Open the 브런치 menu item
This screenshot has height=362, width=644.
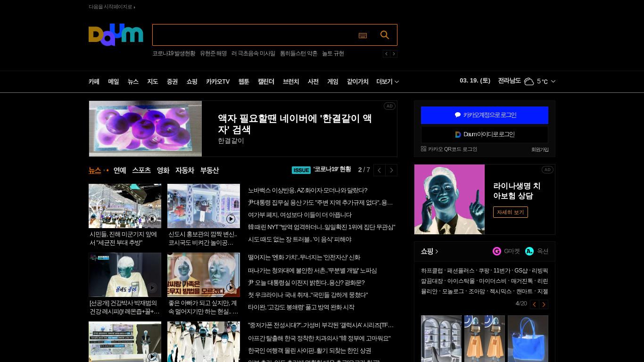coord(291,82)
